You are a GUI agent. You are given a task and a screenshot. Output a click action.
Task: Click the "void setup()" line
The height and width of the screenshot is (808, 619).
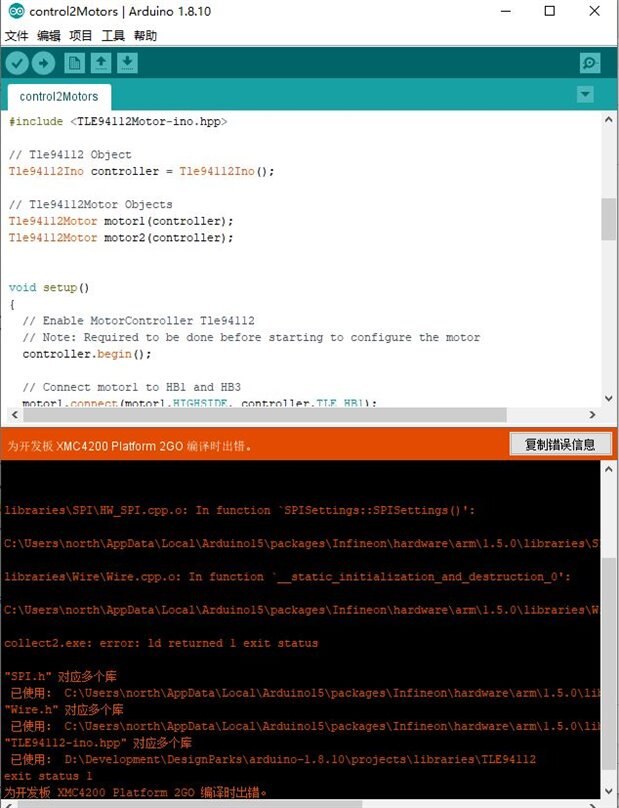[x=49, y=288]
